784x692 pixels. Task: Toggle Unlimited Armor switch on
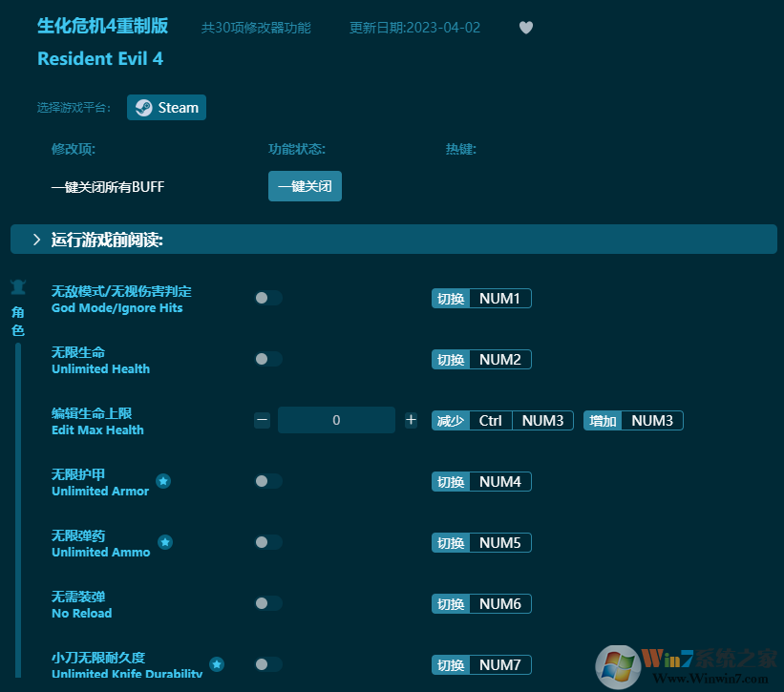[x=267, y=481]
